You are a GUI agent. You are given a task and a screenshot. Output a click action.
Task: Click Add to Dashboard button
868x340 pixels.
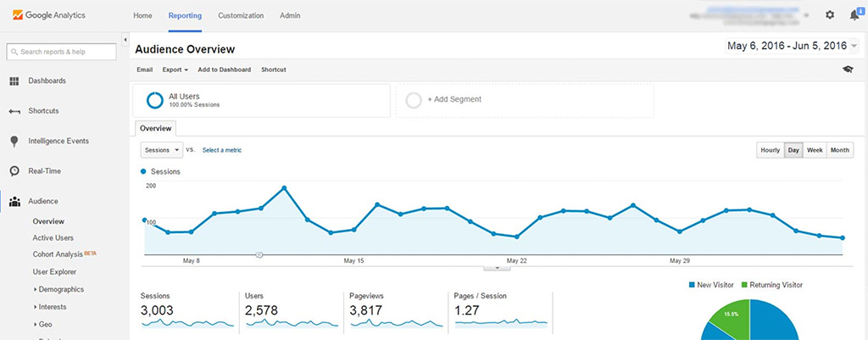pos(224,70)
